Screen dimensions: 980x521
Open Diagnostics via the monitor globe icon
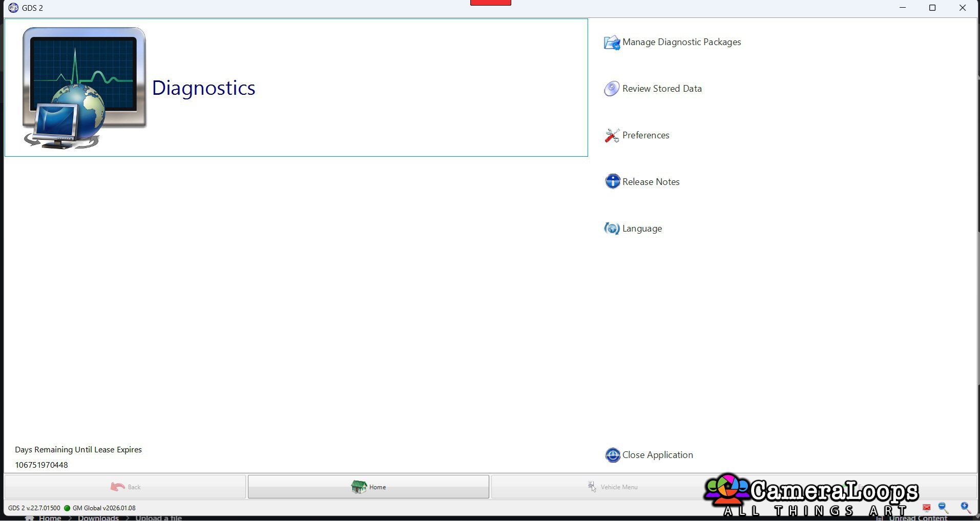[x=85, y=88]
